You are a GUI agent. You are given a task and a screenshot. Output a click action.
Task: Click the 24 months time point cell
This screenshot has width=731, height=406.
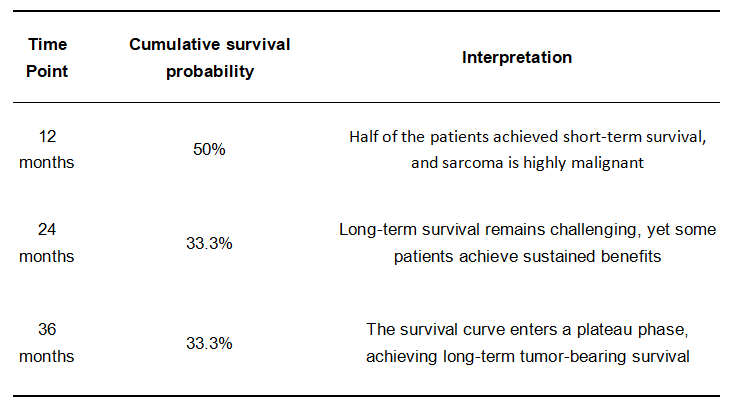pos(47,242)
